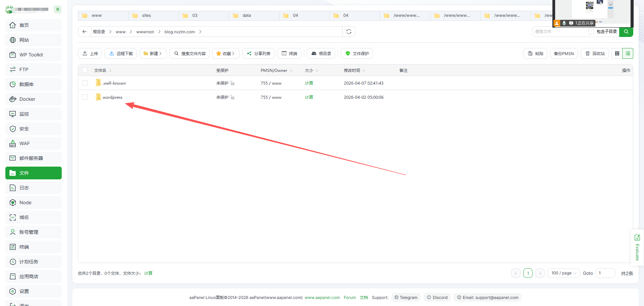Open the Evaluate feedback panel
The width and height of the screenshot is (644, 306).
[x=637, y=248]
